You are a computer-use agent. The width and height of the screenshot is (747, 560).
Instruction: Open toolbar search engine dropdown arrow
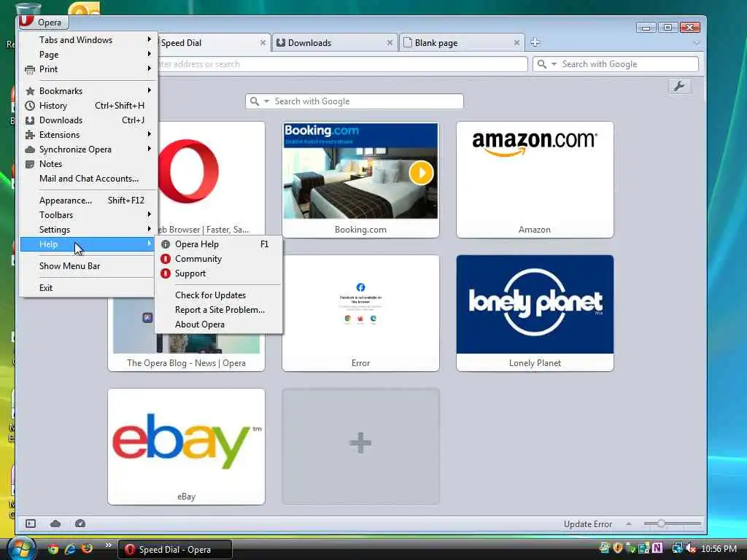coord(554,64)
